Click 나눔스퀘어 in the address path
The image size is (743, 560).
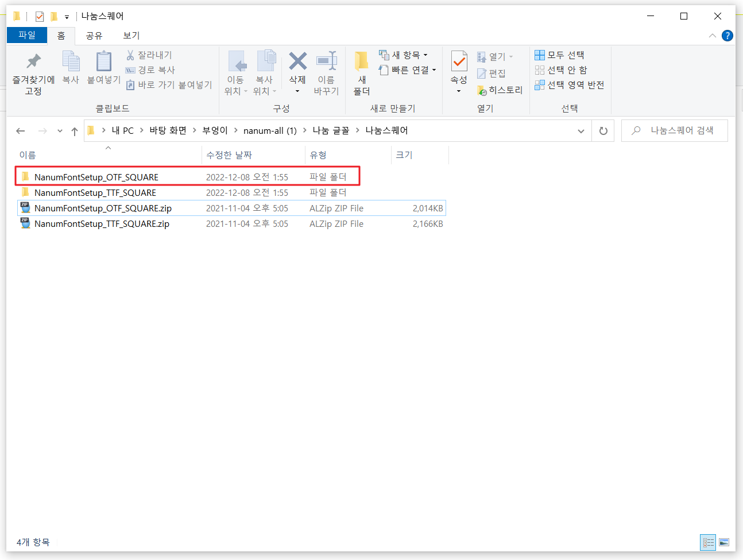[x=386, y=130]
